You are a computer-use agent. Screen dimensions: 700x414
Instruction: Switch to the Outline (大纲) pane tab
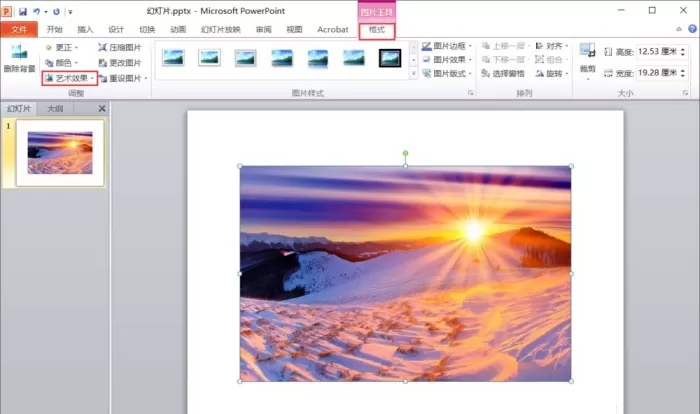(x=55, y=109)
